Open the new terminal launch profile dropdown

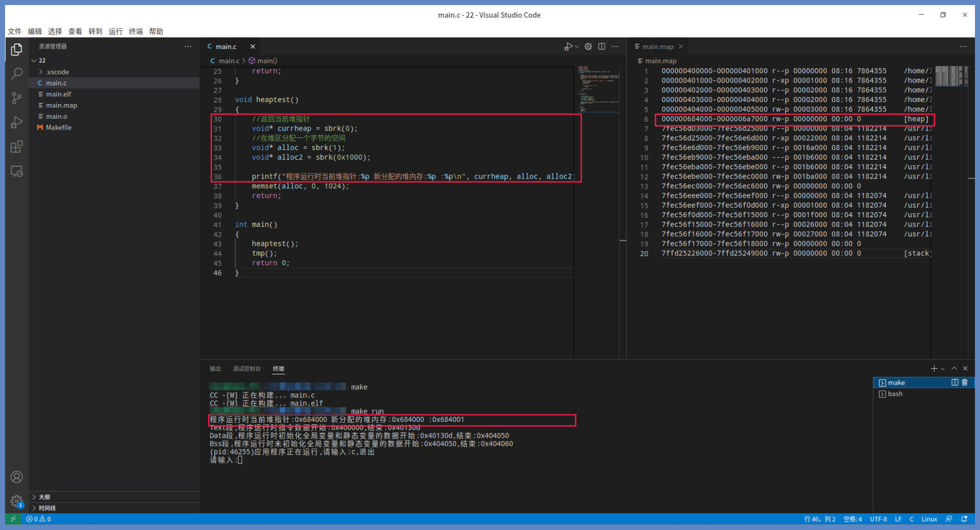[943, 369]
